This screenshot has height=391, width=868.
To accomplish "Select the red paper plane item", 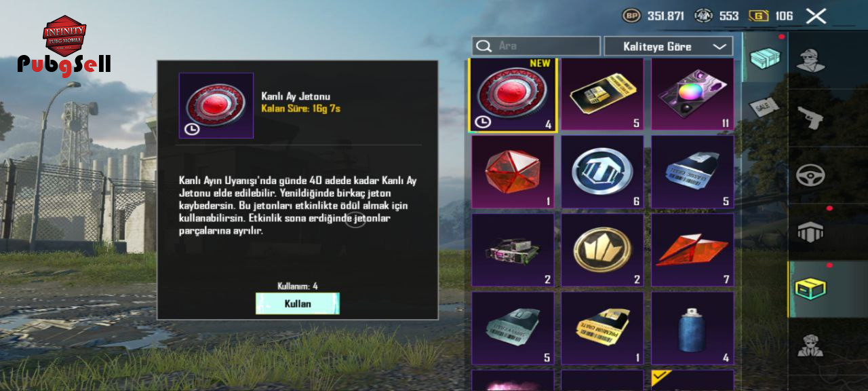I will [x=692, y=250].
